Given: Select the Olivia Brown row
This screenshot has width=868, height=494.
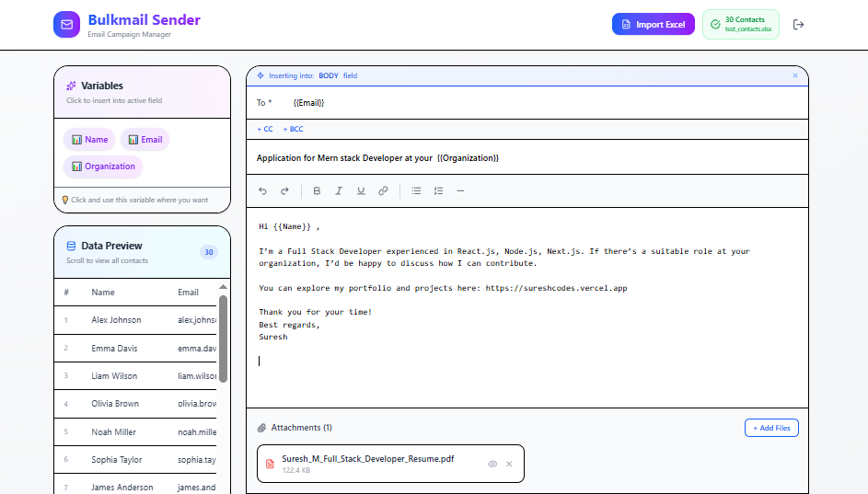Looking at the screenshot, I should [135, 404].
